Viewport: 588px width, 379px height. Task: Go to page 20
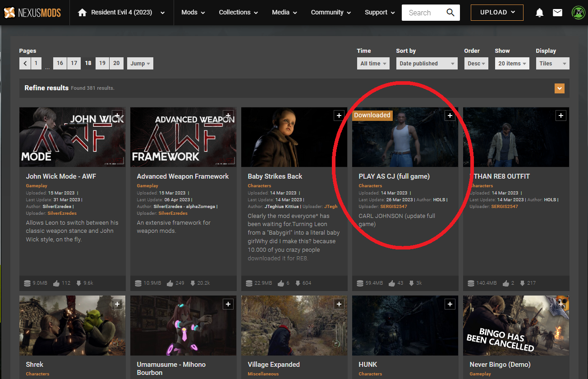point(116,64)
